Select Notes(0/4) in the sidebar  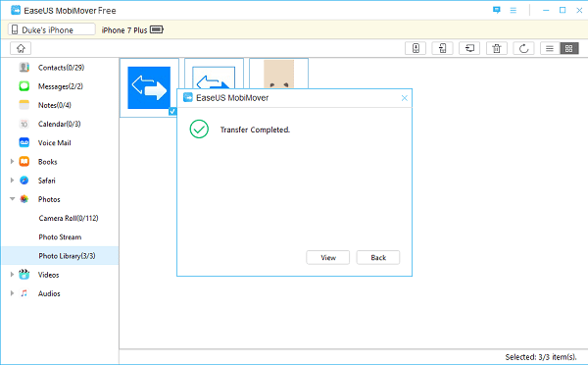coord(54,105)
